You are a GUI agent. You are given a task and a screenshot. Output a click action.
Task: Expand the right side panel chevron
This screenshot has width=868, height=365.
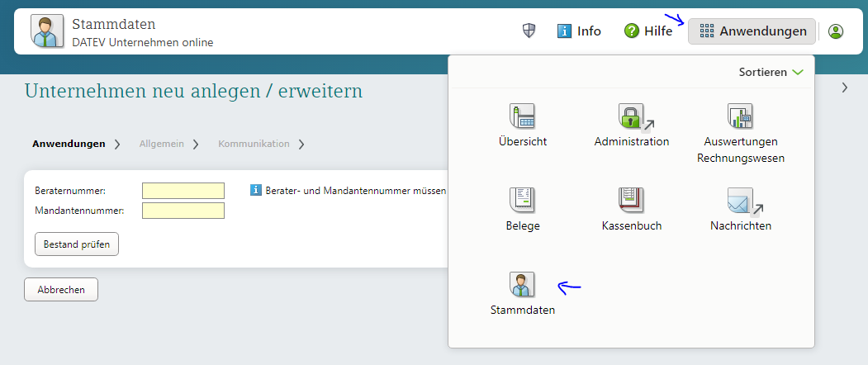844,88
